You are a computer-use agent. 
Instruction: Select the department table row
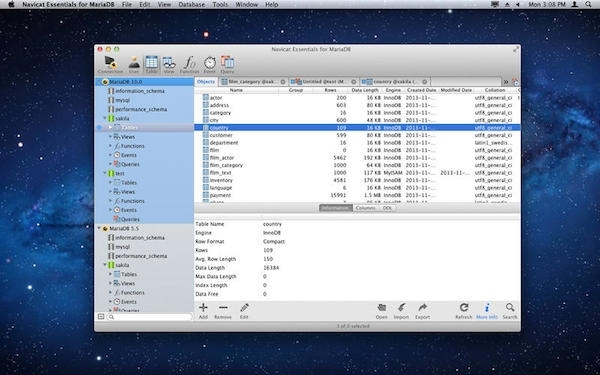pos(357,143)
